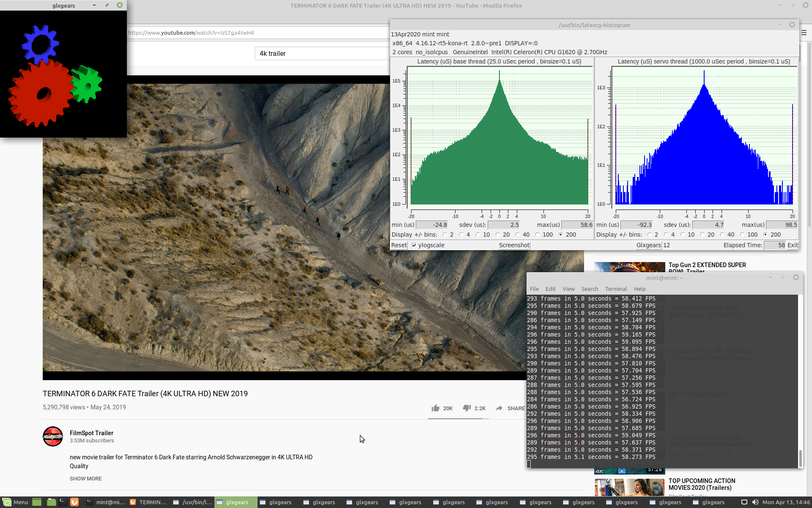
Task: Switch to TERMIN... Firefox taskbar item
Action: coord(148,502)
